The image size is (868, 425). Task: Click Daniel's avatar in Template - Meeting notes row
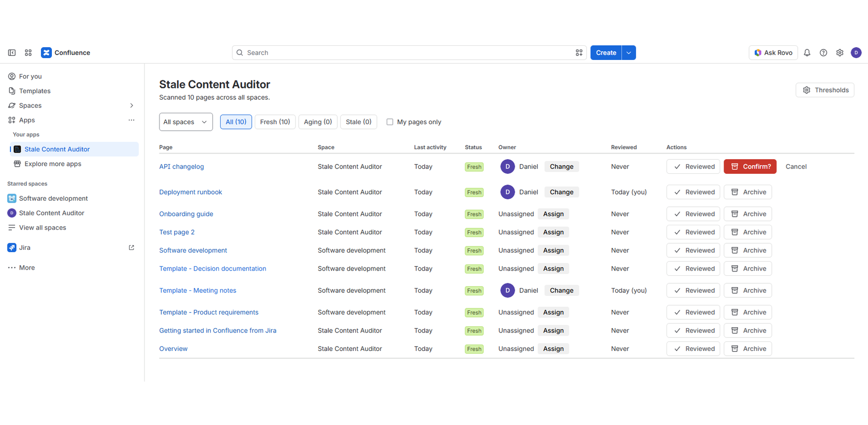[x=508, y=290]
